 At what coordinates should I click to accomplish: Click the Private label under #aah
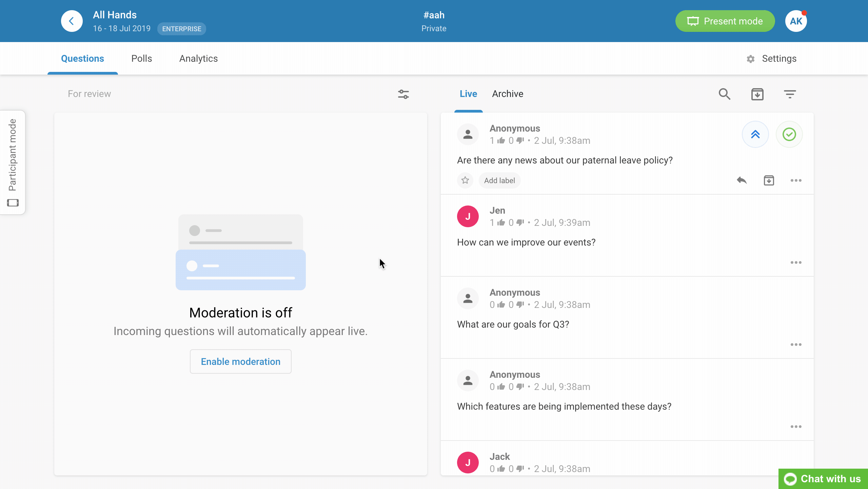(434, 28)
